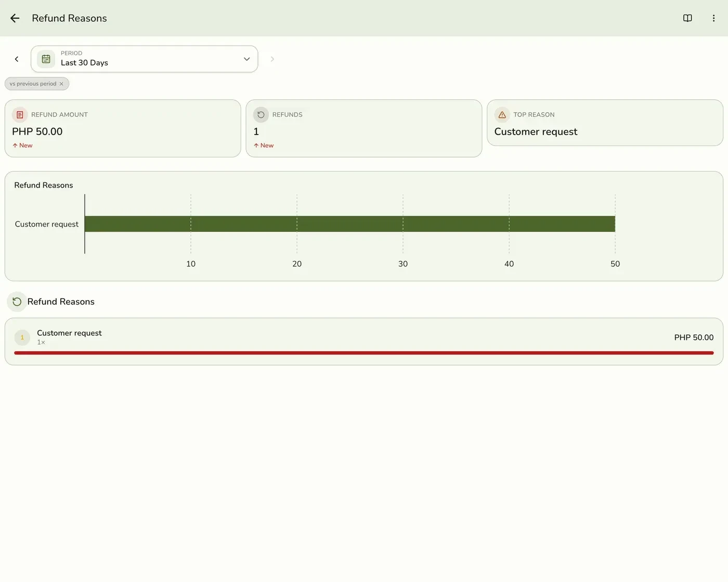
Task: Click the 'Refund Reasons' chart card title
Action: coord(44,186)
